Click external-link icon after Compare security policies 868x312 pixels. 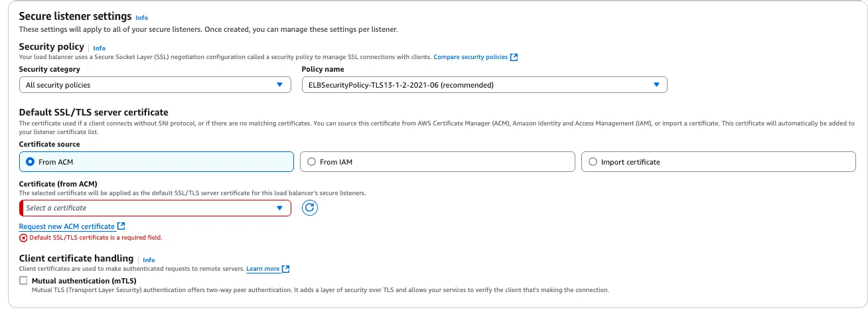coord(514,57)
